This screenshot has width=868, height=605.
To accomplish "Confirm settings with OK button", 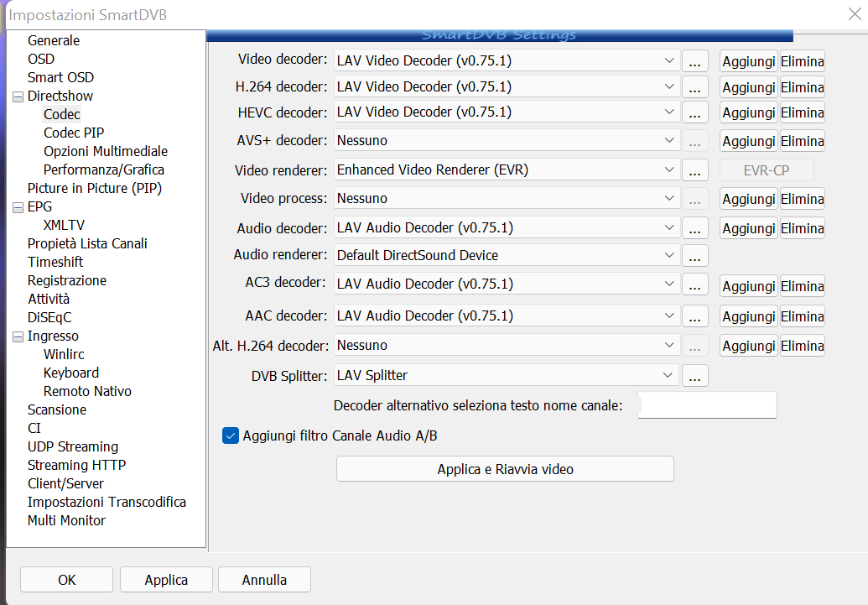I will [x=66, y=580].
